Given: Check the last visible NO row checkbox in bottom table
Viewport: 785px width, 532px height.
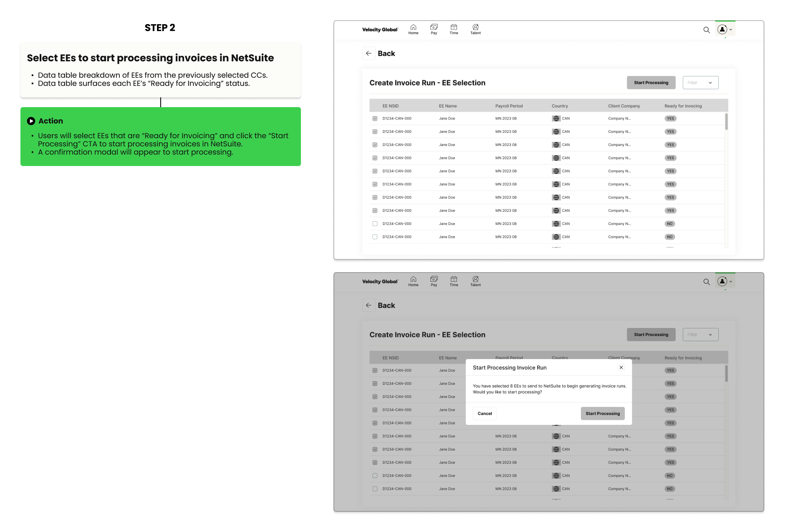Looking at the screenshot, I should (x=375, y=489).
